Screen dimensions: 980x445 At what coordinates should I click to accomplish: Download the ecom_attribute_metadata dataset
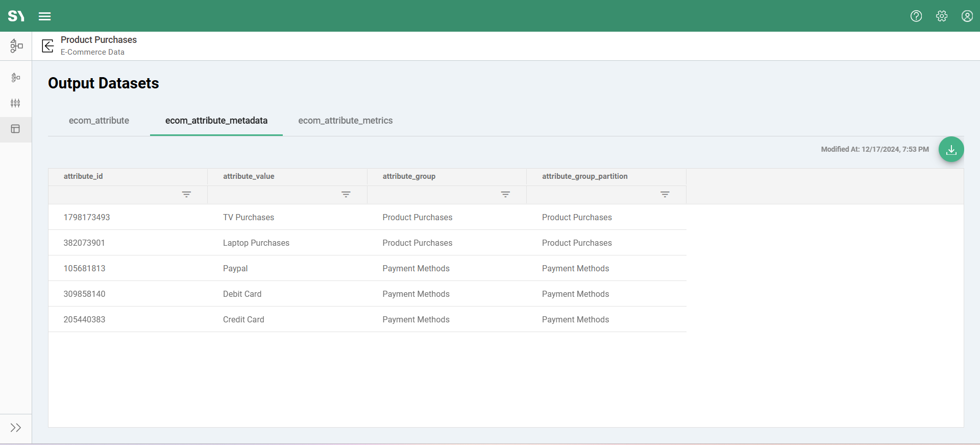point(951,150)
